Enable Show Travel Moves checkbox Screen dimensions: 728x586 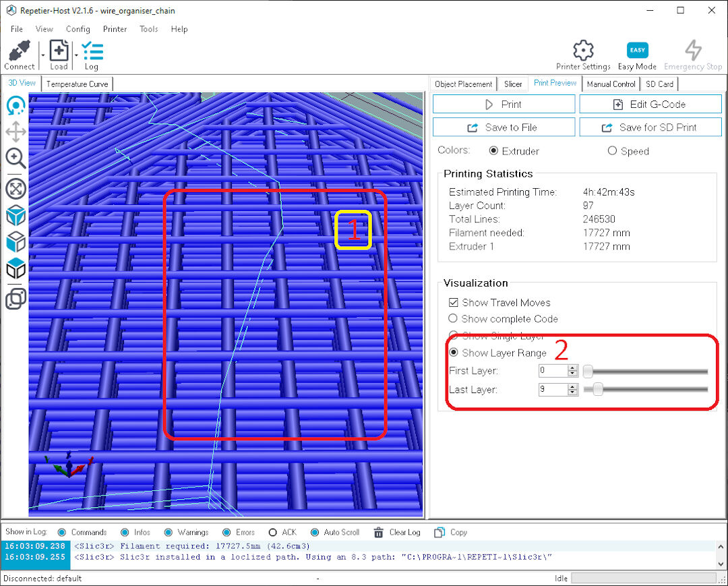point(453,303)
